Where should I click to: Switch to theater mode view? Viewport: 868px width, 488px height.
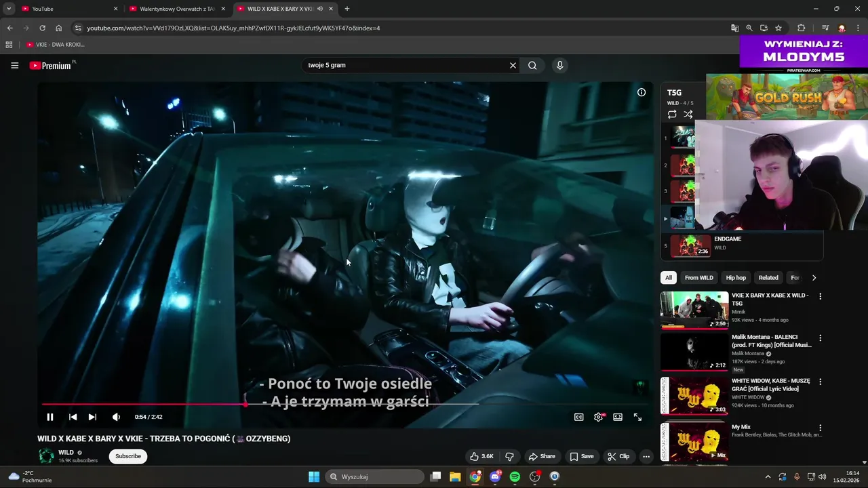pos(618,417)
